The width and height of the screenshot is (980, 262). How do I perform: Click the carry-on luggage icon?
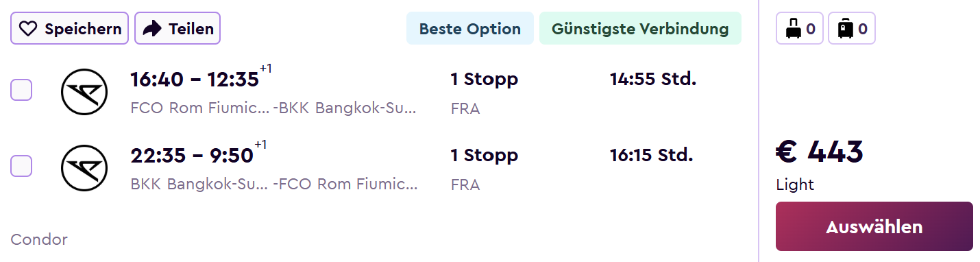[x=793, y=29]
